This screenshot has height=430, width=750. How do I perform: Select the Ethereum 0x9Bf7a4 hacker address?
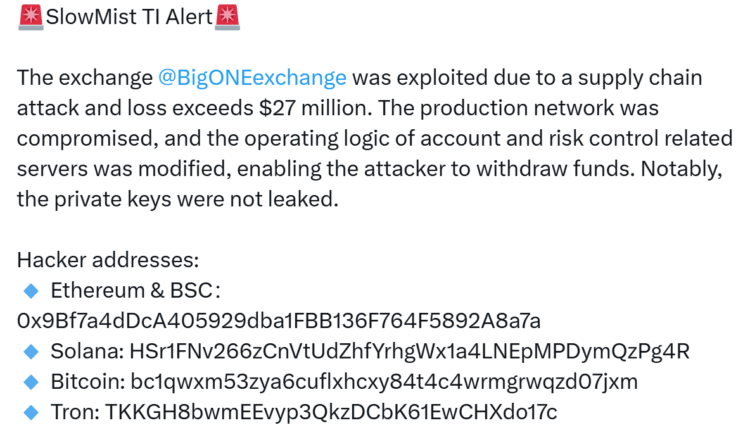(x=279, y=320)
